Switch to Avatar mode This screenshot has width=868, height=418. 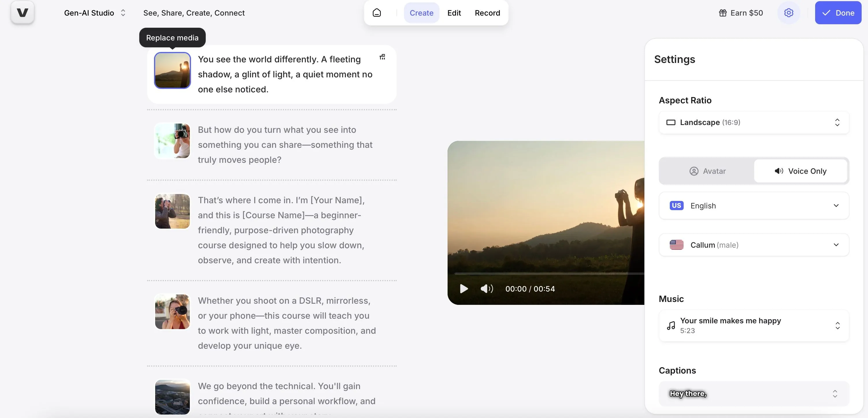708,171
